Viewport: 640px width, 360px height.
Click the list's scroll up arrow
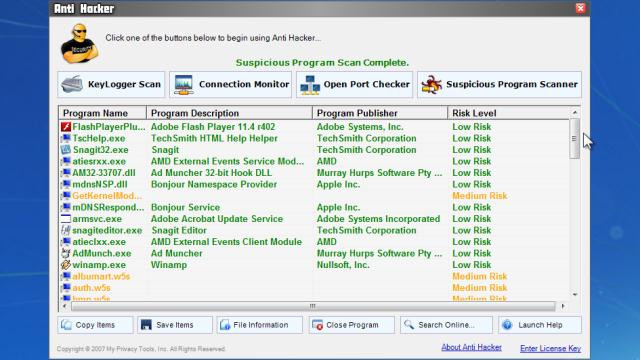(x=575, y=112)
